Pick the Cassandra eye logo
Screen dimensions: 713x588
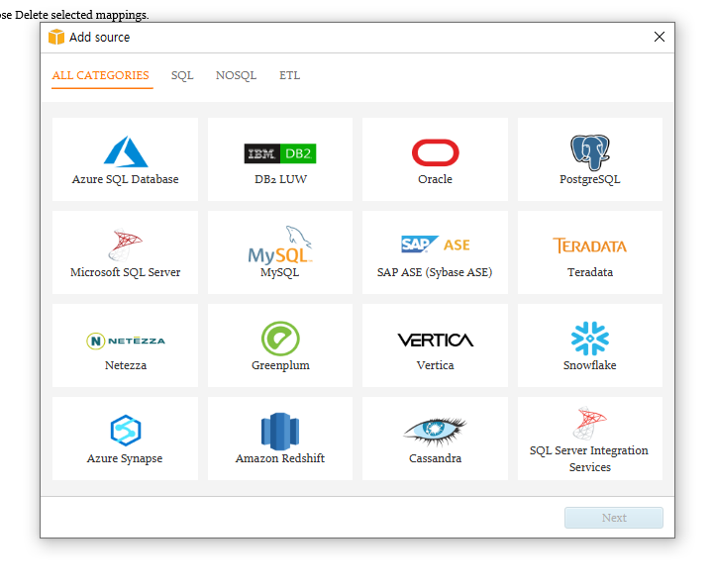pos(435,432)
